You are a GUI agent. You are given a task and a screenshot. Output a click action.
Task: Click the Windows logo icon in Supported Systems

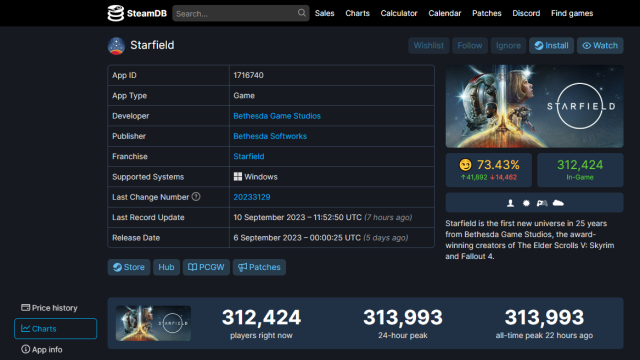click(x=238, y=176)
